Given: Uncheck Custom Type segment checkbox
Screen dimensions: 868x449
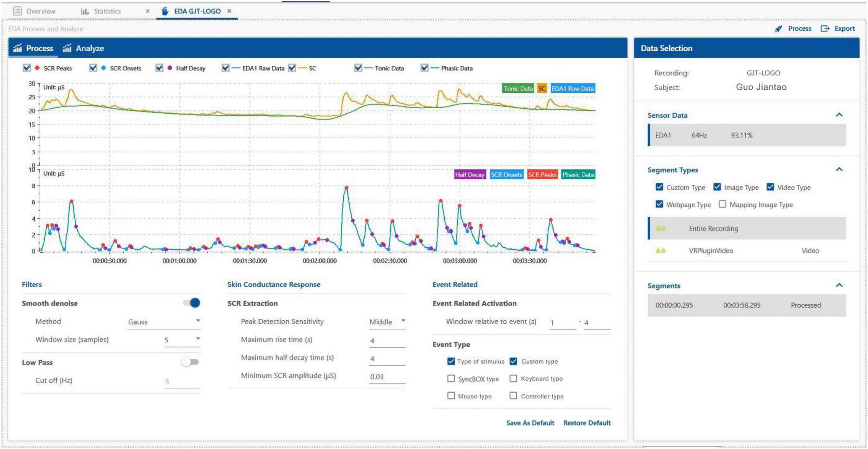Looking at the screenshot, I should [x=659, y=187].
